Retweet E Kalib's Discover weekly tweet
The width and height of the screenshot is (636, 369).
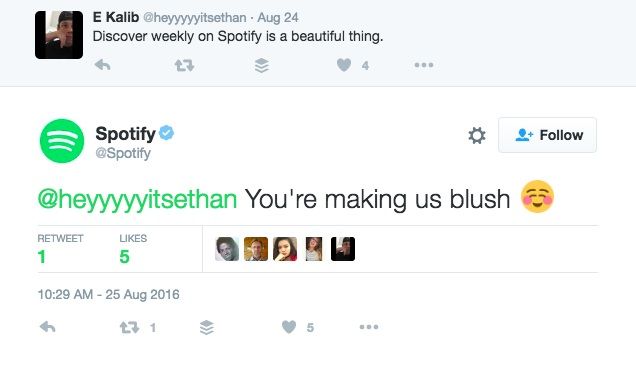point(184,65)
